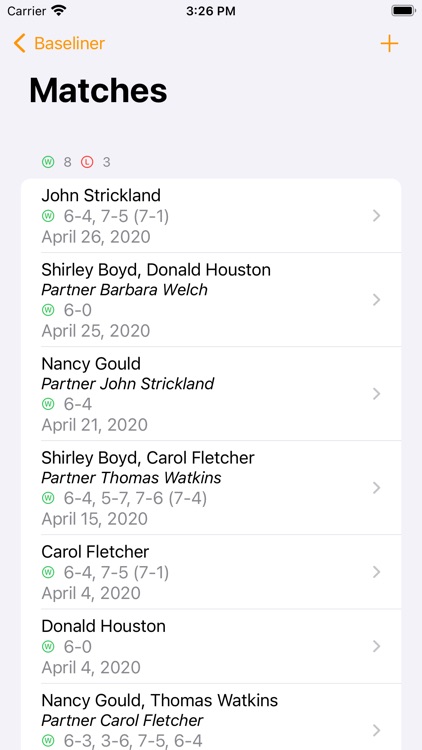Viewport: 422px width, 750px height.
Task: Tap the red losses icon in summary header
Action: (x=87, y=162)
